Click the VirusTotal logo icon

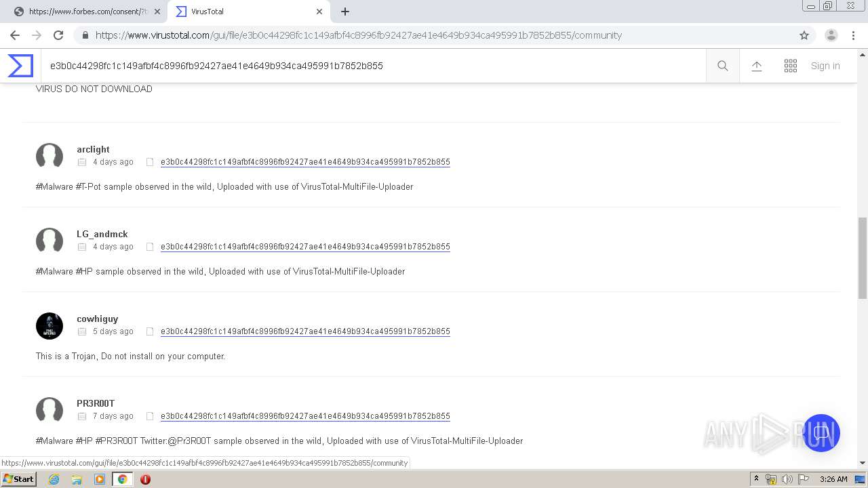pos(20,66)
